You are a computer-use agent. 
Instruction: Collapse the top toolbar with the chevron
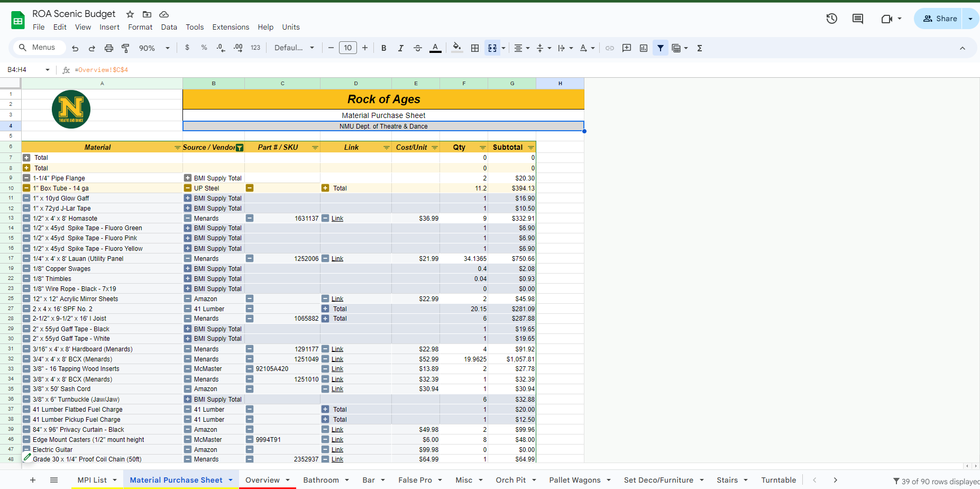pos(963,48)
